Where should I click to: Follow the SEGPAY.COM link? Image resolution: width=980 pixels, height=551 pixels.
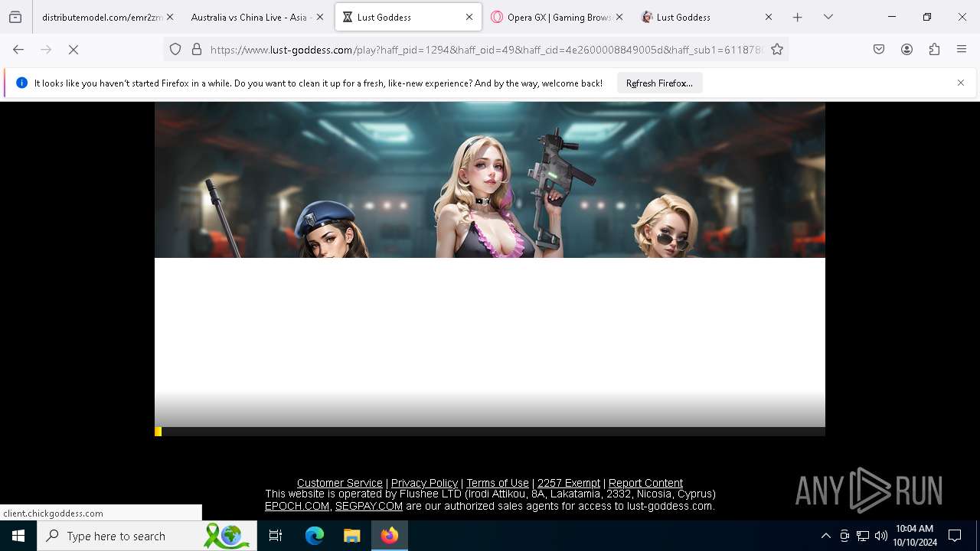coord(369,506)
